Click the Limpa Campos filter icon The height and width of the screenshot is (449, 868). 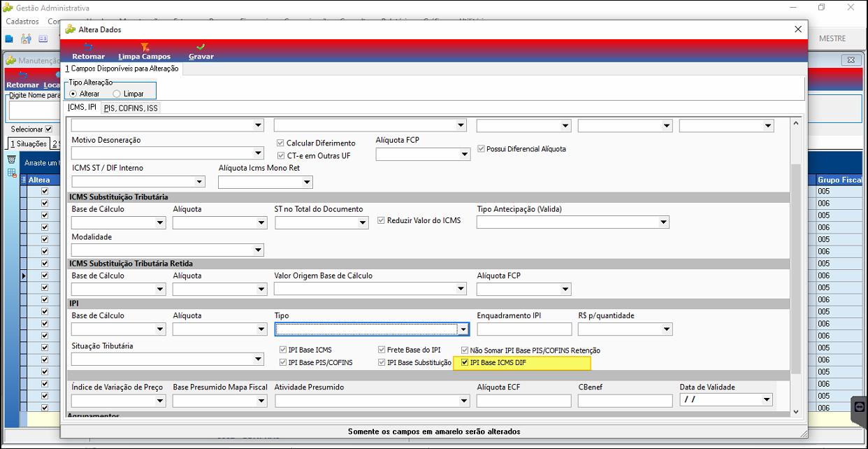(145, 47)
